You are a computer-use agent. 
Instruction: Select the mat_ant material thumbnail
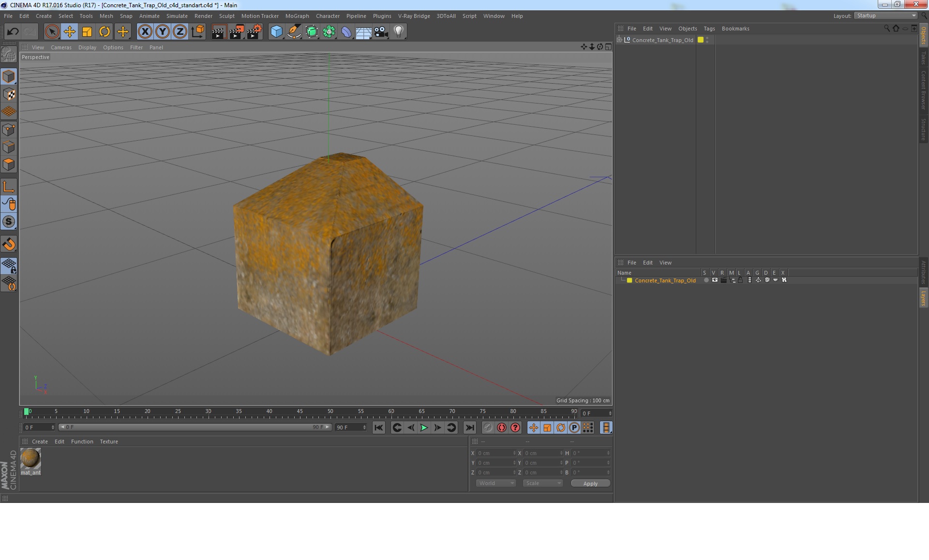click(30, 458)
